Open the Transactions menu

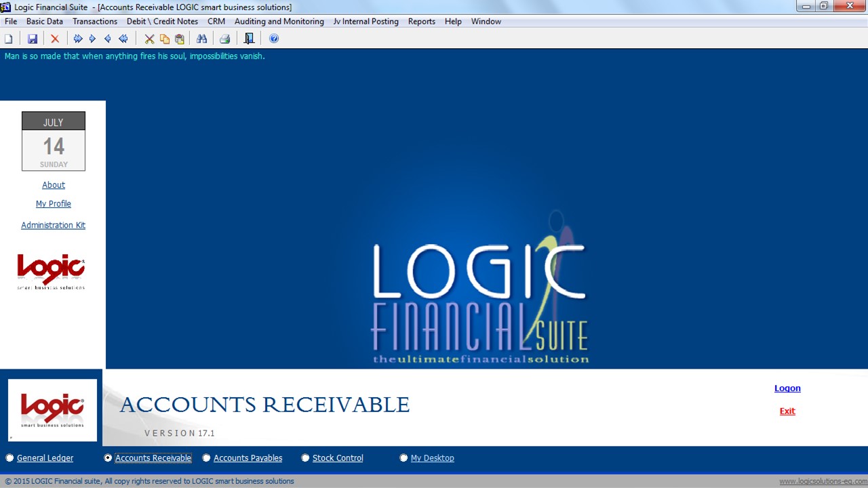pyautogui.click(x=95, y=22)
